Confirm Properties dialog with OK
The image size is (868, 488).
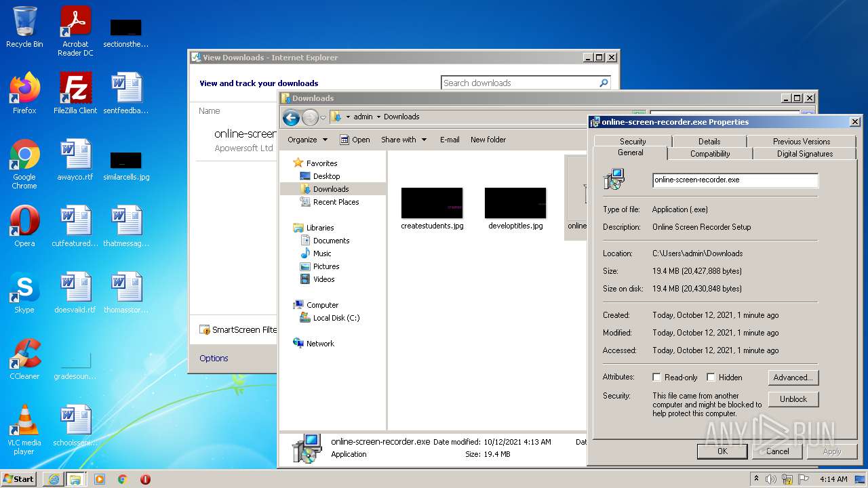(x=722, y=451)
